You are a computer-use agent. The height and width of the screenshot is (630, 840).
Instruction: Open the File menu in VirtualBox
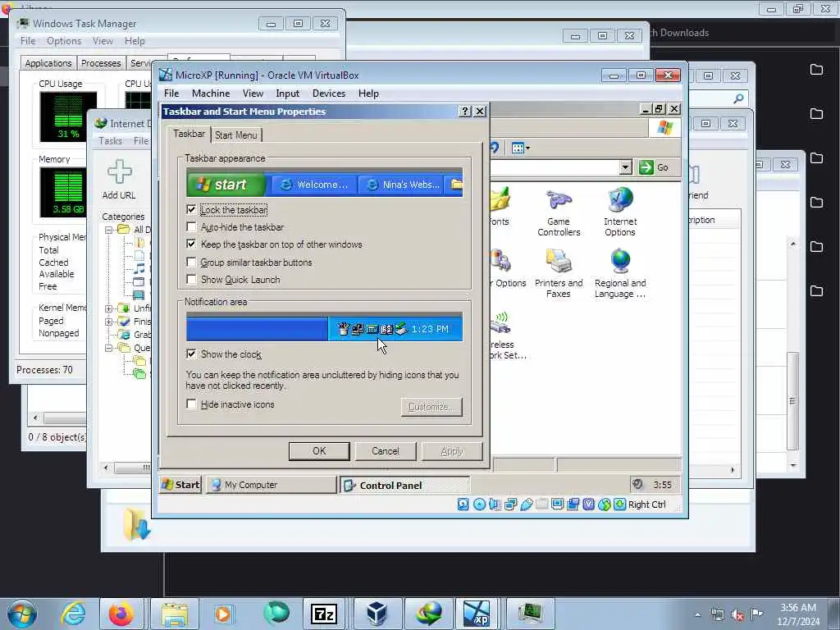(171, 94)
